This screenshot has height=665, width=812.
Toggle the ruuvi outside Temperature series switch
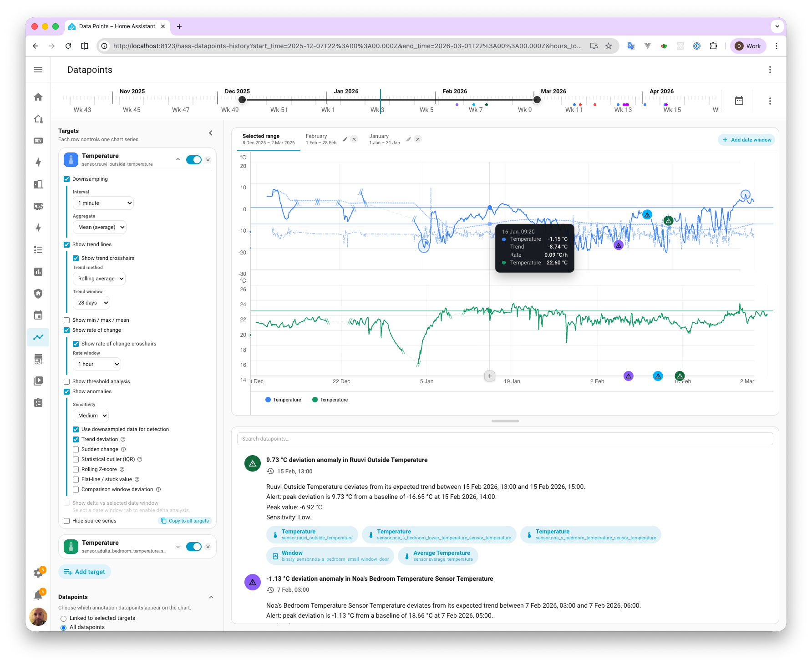click(194, 160)
